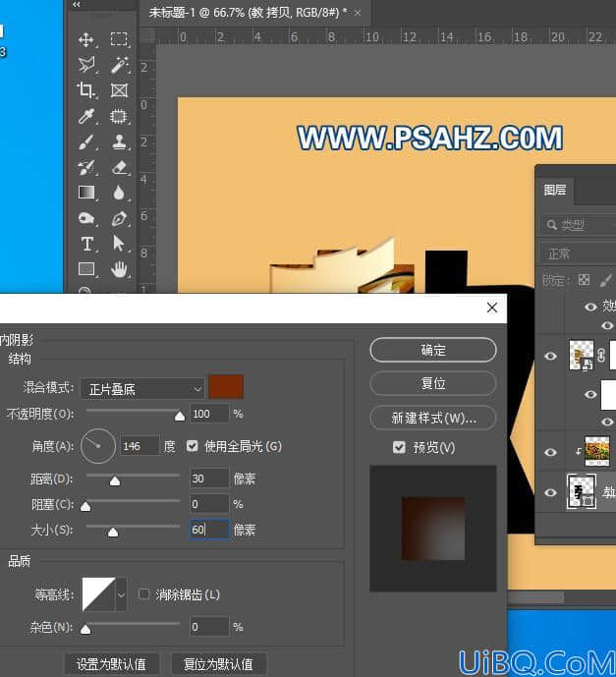The image size is (616, 677).
Task: Select the Crop tool
Action: coord(86,90)
